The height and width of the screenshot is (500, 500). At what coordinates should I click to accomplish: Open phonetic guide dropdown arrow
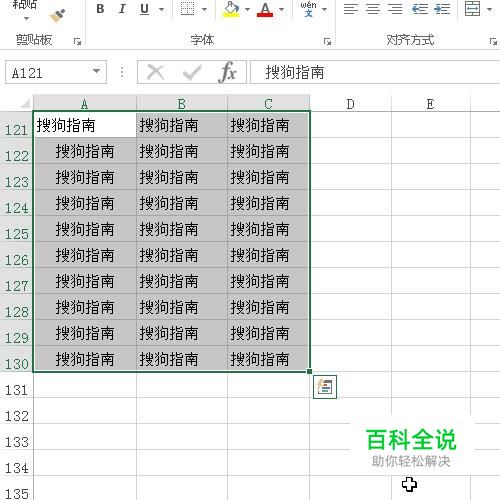[324, 9]
